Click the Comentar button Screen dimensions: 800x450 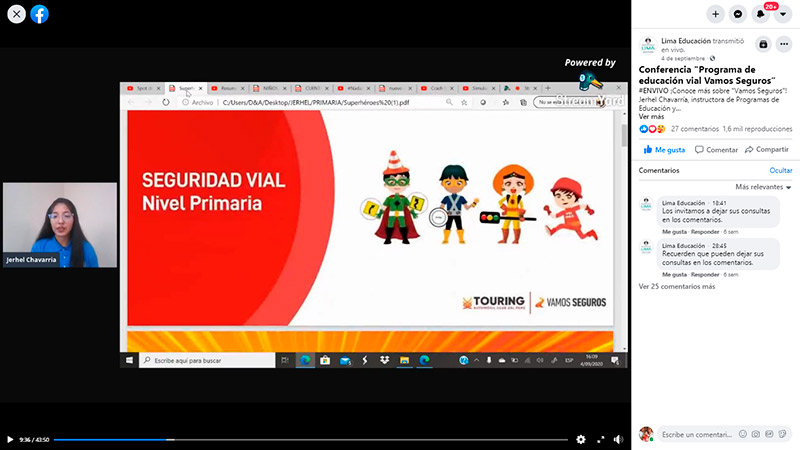716,150
